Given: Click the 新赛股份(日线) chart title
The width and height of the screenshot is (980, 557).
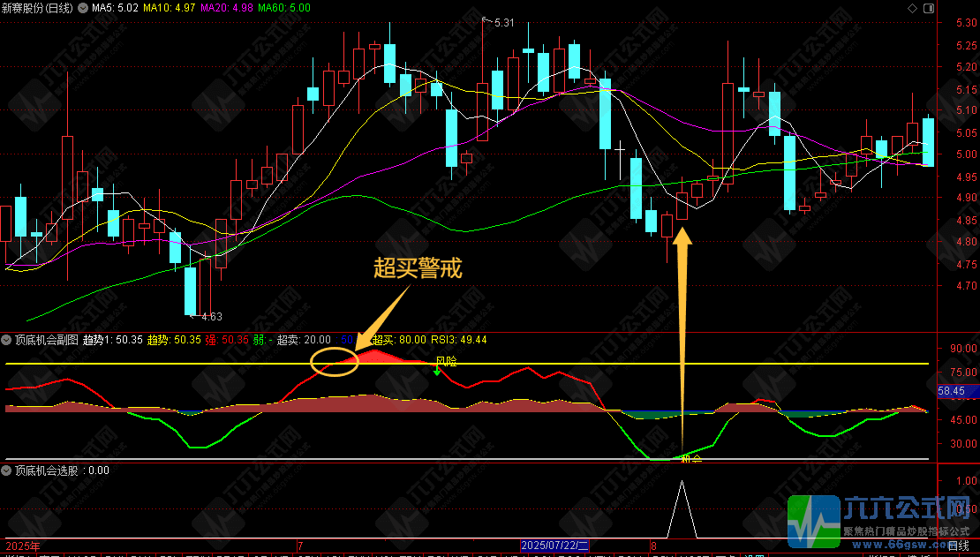Looking at the screenshot, I should 37,8.
